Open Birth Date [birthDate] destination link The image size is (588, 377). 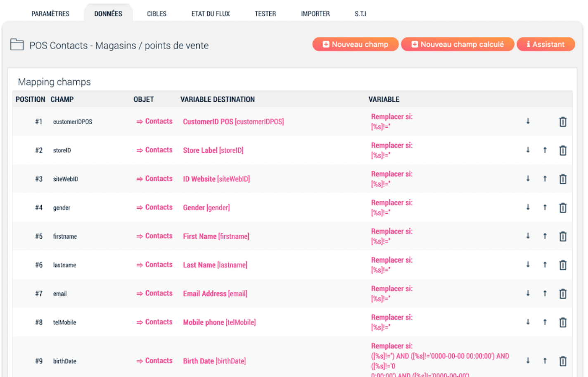click(214, 361)
